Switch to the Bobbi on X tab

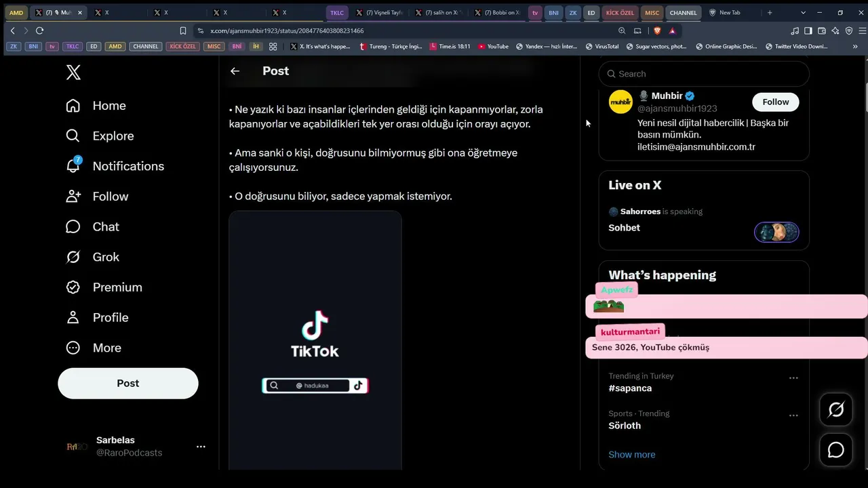pos(498,12)
